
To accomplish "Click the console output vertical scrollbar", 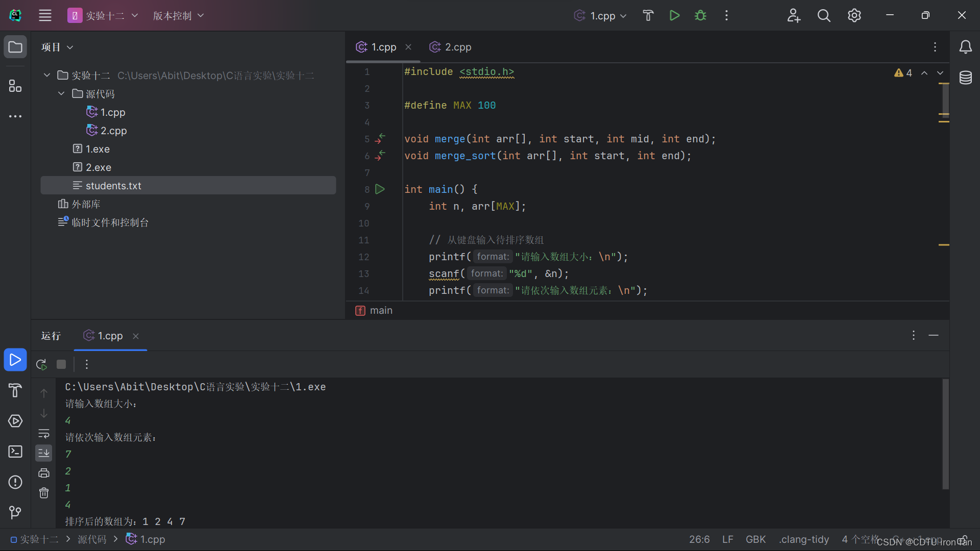I will (x=945, y=434).
